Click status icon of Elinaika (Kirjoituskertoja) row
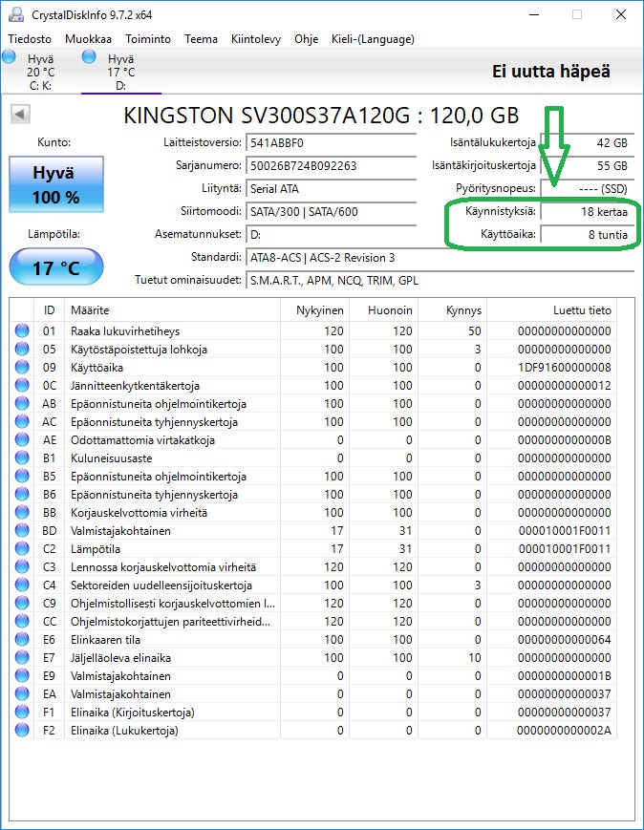This screenshot has width=644, height=830. [x=22, y=713]
